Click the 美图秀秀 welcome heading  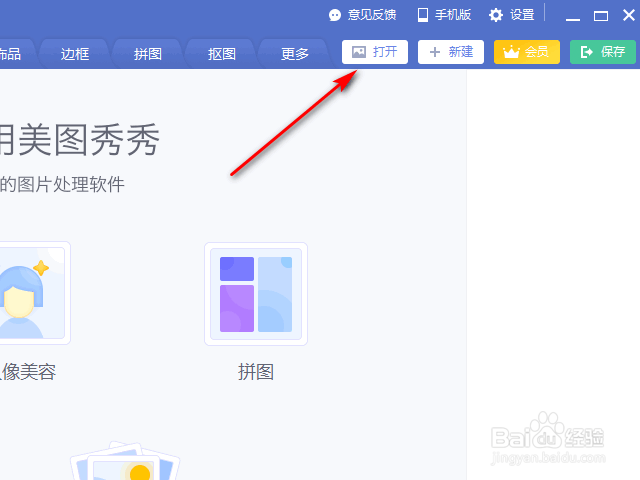(x=80, y=140)
